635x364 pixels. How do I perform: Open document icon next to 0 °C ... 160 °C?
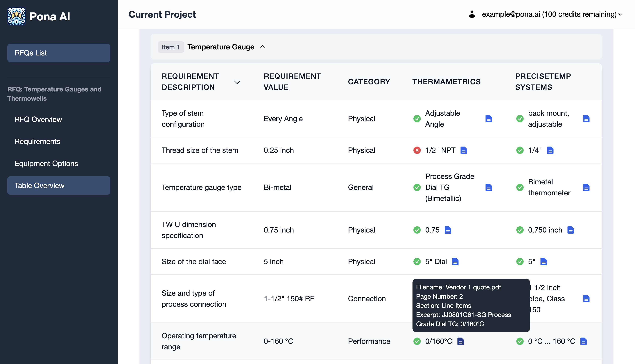click(584, 341)
